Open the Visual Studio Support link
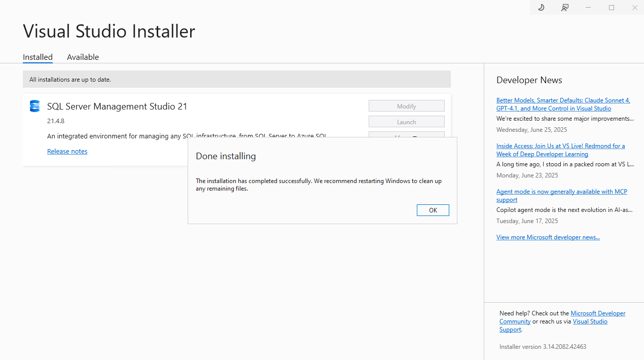The height and width of the screenshot is (360, 644). pos(590,321)
